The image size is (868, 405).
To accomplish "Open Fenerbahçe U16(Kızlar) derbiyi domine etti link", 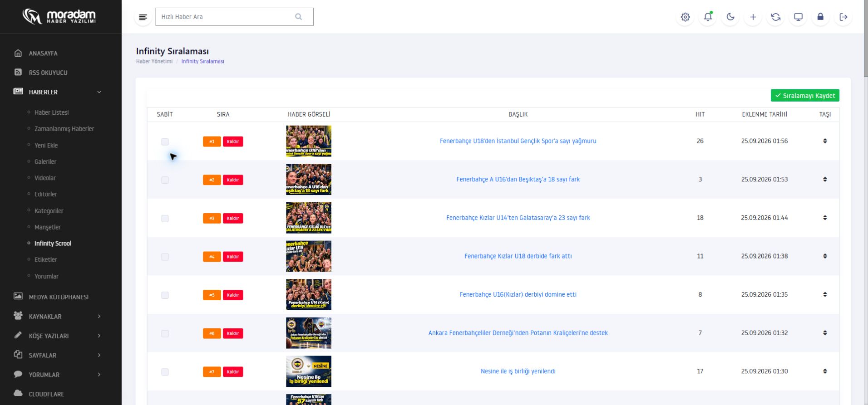I will (x=518, y=295).
